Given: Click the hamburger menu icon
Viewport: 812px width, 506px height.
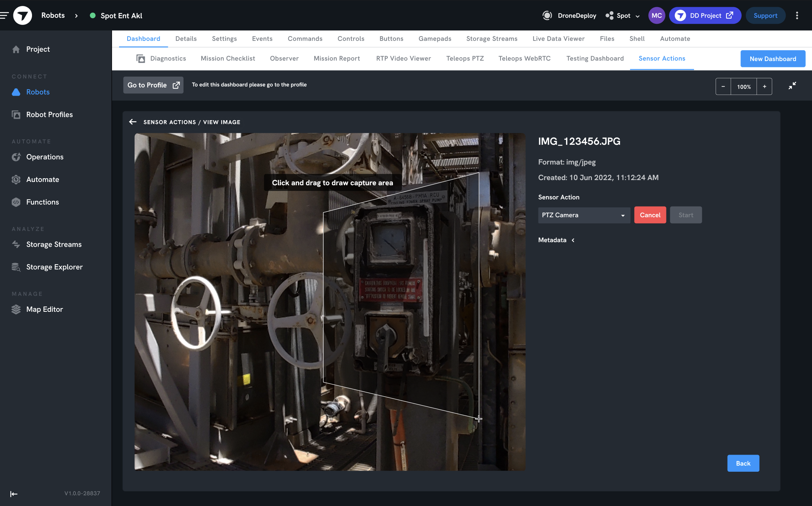Looking at the screenshot, I should click(x=4, y=15).
